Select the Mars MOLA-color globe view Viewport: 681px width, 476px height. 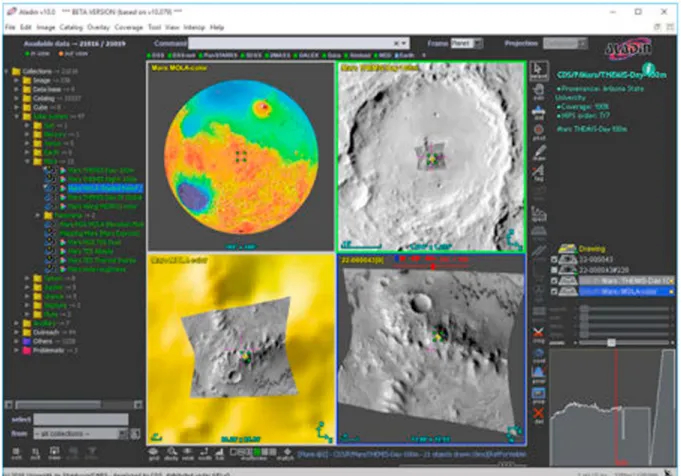tap(241, 156)
